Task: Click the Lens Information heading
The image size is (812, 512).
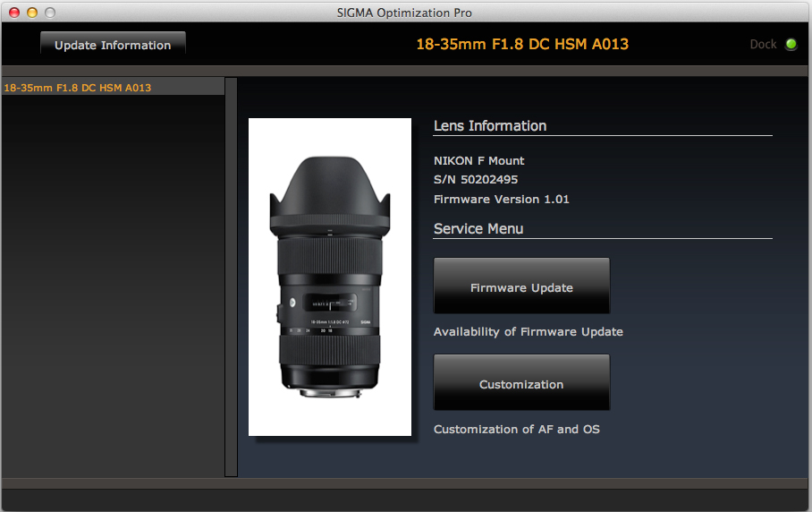Action: [490, 126]
